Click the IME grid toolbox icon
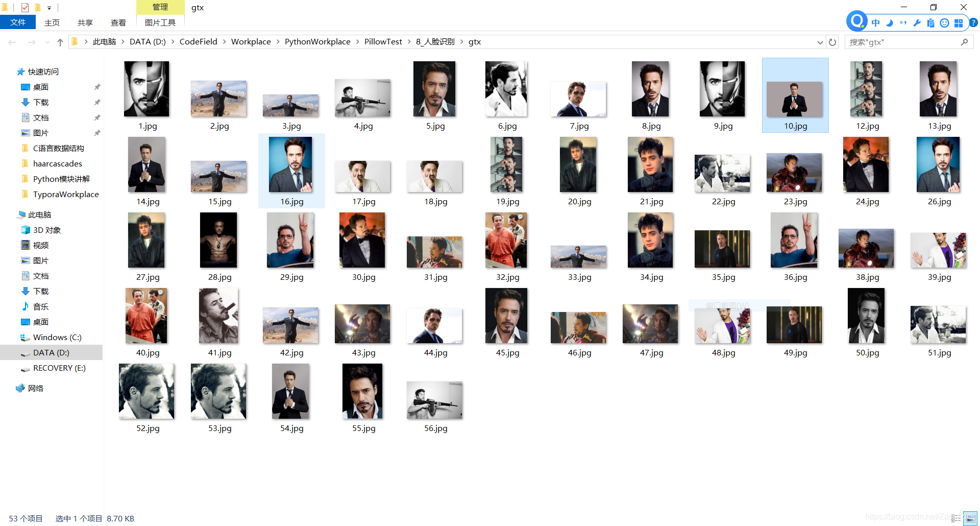 [x=959, y=22]
